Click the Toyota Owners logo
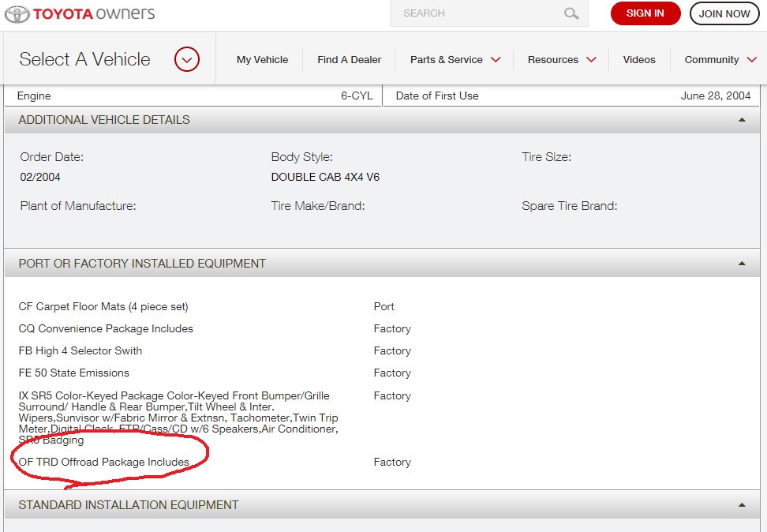The width and height of the screenshot is (767, 532). (80, 13)
